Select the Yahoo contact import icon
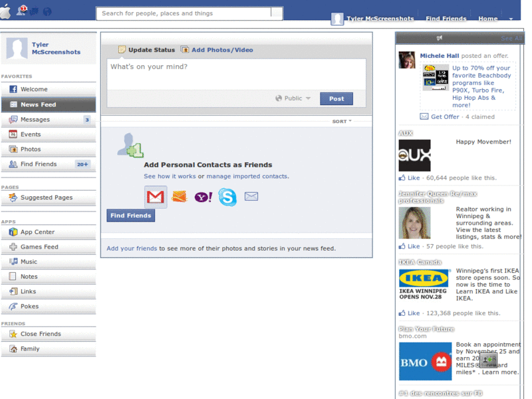 click(x=203, y=197)
